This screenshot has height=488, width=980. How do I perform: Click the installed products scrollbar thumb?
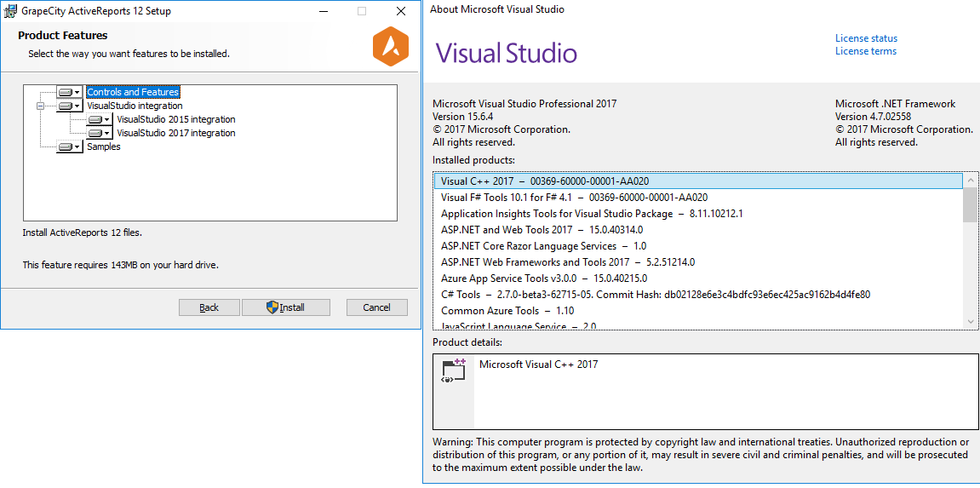click(x=971, y=205)
